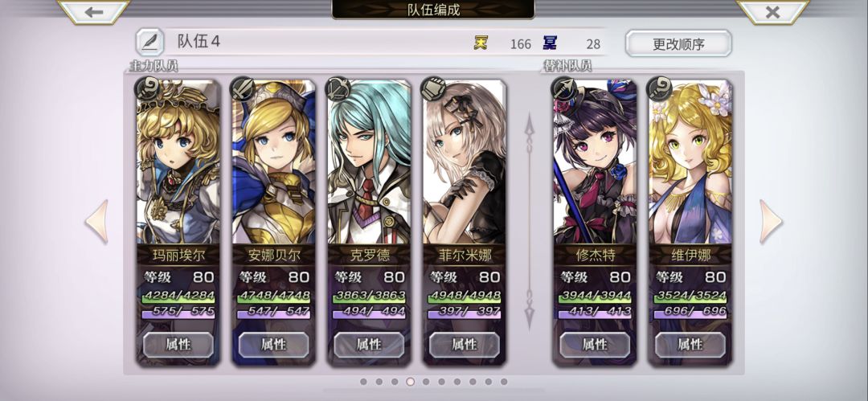The width and height of the screenshot is (868, 401).
Task: Select the fifth page indicator dot
Action: [426, 382]
